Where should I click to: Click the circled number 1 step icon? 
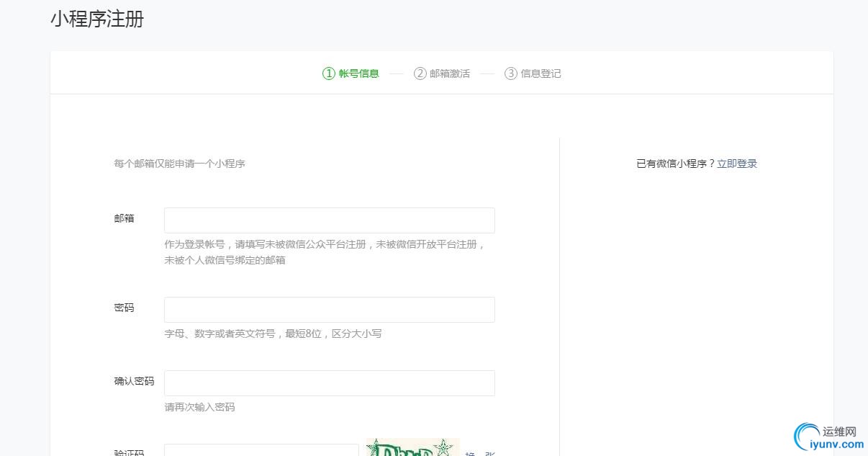tap(329, 73)
